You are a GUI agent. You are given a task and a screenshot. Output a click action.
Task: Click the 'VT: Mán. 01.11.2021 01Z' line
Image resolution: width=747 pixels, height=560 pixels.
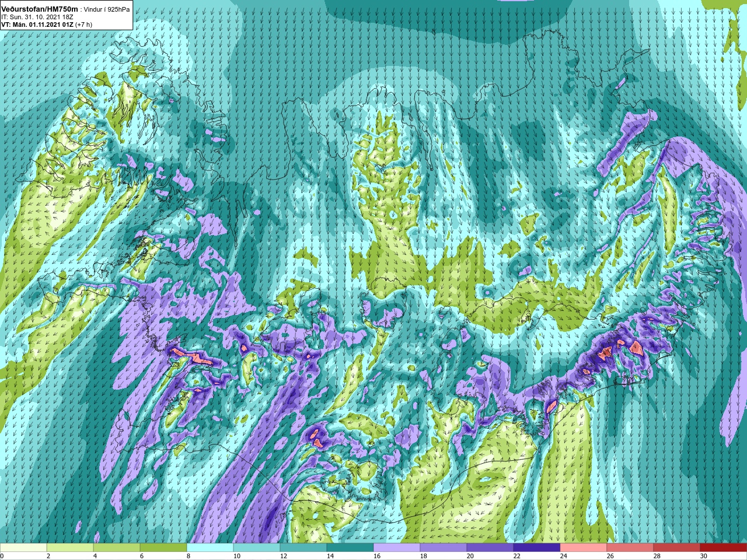tap(37, 25)
